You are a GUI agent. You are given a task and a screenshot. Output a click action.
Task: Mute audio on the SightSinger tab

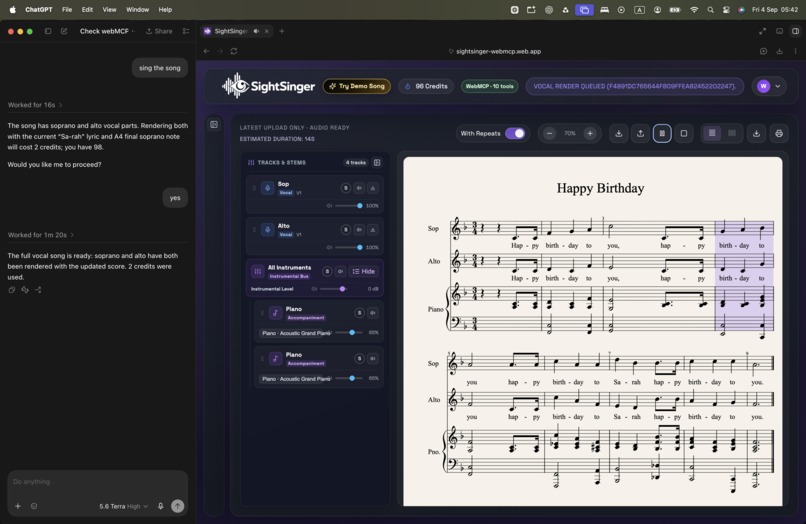[256, 31]
